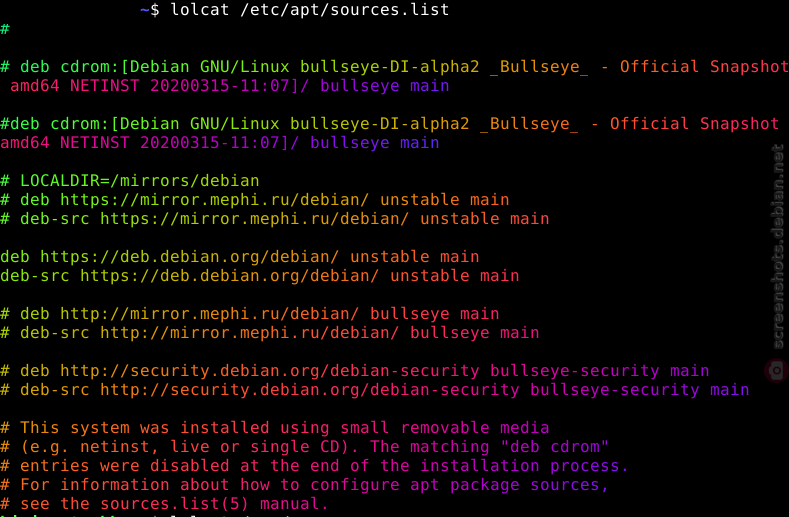789x517 pixels.
Task: Click the word bullseye-security on the deb line
Action: tap(574, 371)
